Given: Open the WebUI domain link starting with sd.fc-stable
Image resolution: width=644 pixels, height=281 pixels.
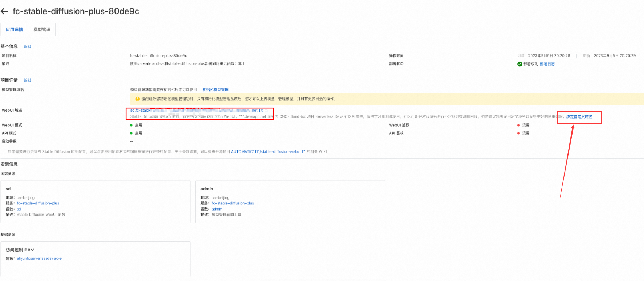Looking at the screenshot, I should pyautogui.click(x=194, y=111).
